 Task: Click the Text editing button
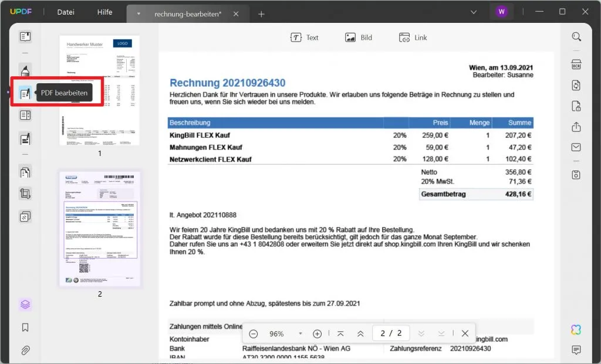tap(304, 38)
